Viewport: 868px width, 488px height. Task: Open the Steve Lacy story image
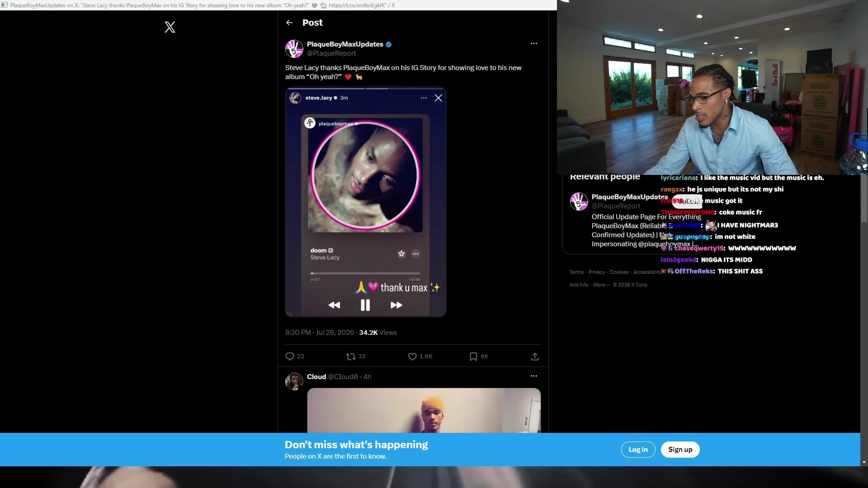366,202
